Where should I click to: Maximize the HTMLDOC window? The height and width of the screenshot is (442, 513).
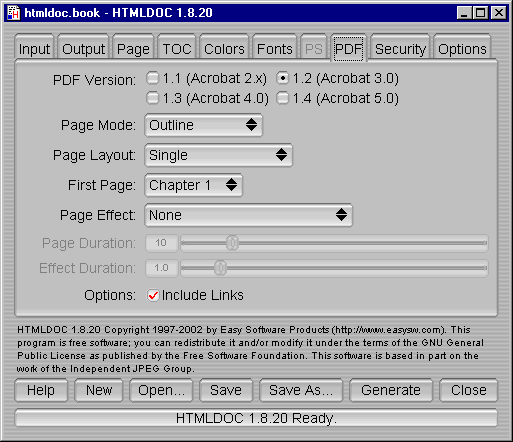481,13
